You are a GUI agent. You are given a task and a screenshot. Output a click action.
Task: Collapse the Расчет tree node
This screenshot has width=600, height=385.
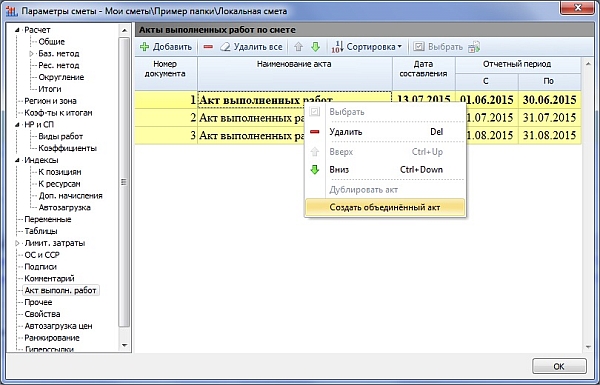tap(17, 30)
